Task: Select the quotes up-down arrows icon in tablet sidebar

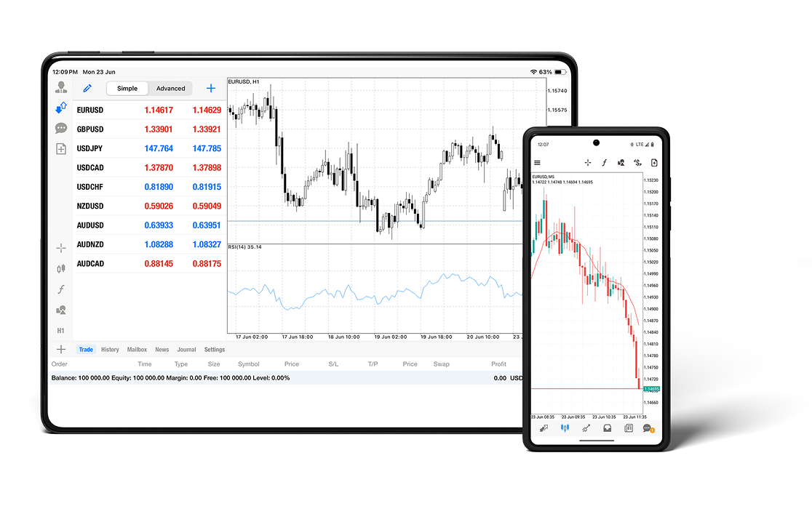Action: click(61, 108)
